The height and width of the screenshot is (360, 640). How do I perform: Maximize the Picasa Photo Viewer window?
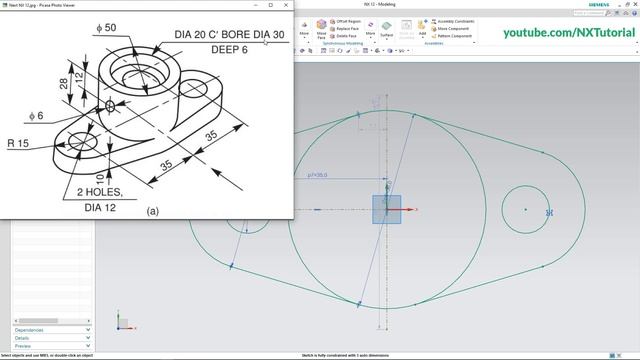[271, 5]
